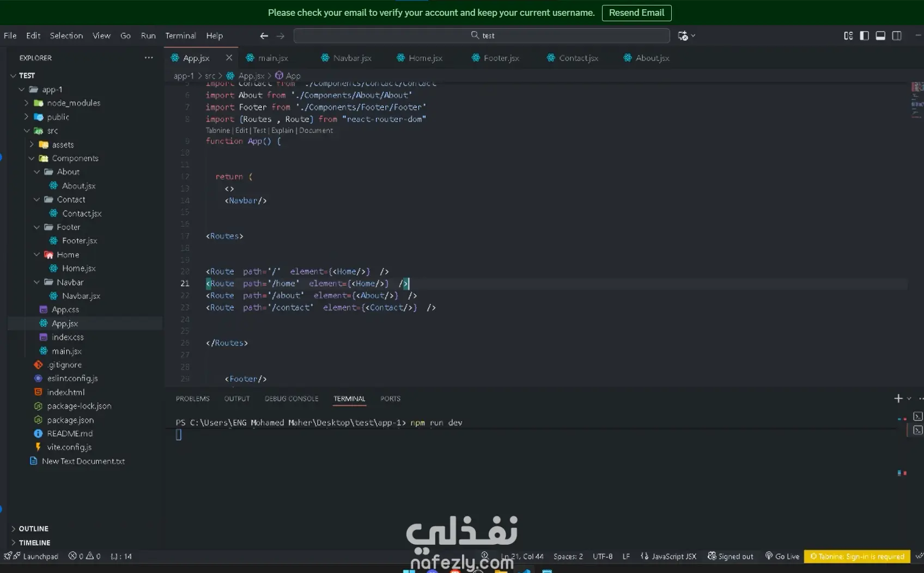Close the App.jsx editor tab
The width and height of the screenshot is (924, 573).
click(x=229, y=58)
